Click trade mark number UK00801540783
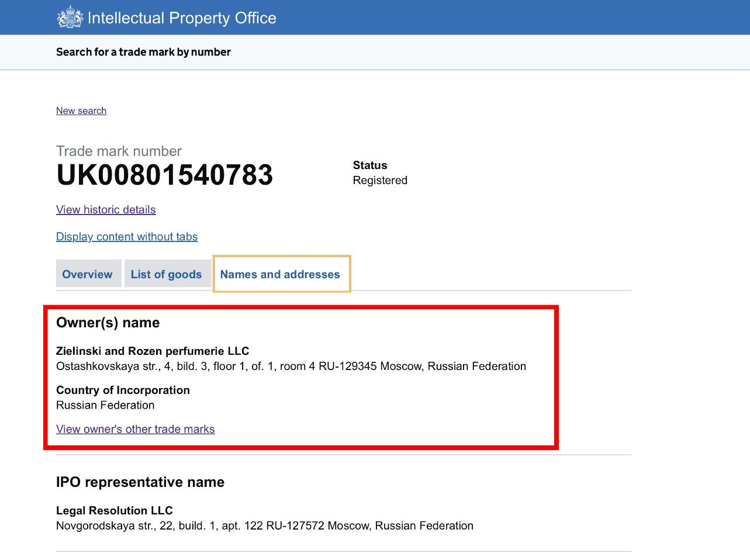Viewport: 750px width, 560px height. pyautogui.click(x=164, y=175)
